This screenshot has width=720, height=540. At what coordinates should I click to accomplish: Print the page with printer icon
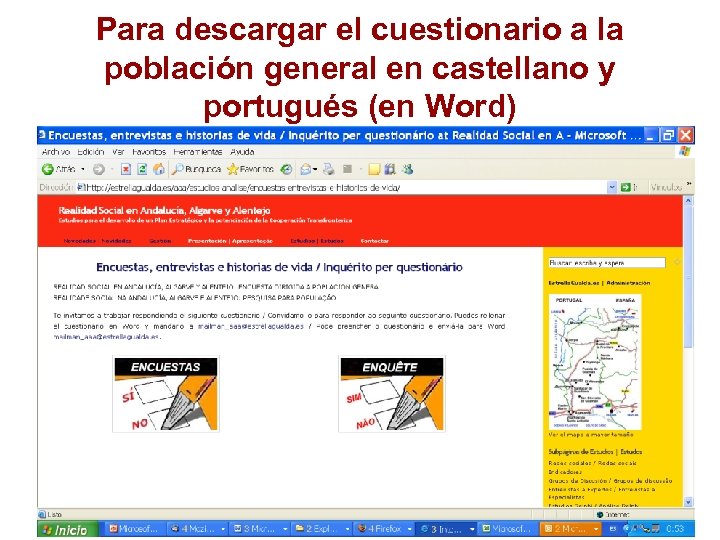point(328,169)
